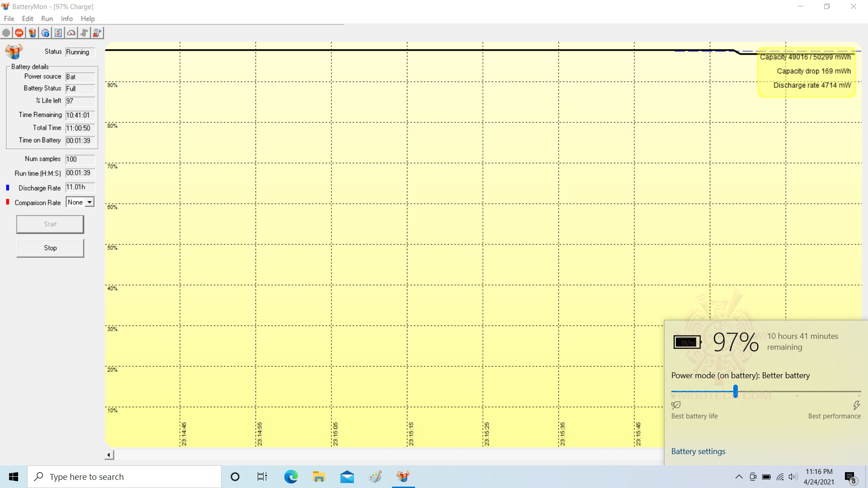
Task: Open the Run menu
Action: pyautogui.click(x=47, y=19)
